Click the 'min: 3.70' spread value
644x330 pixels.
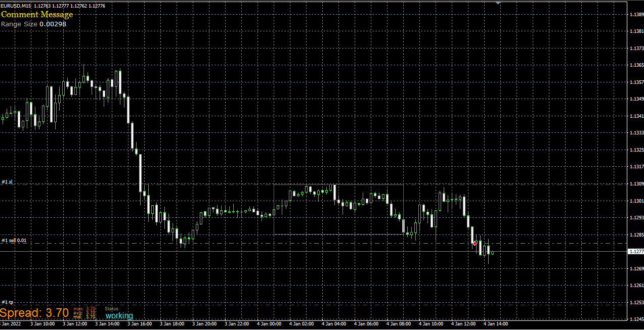point(84,317)
